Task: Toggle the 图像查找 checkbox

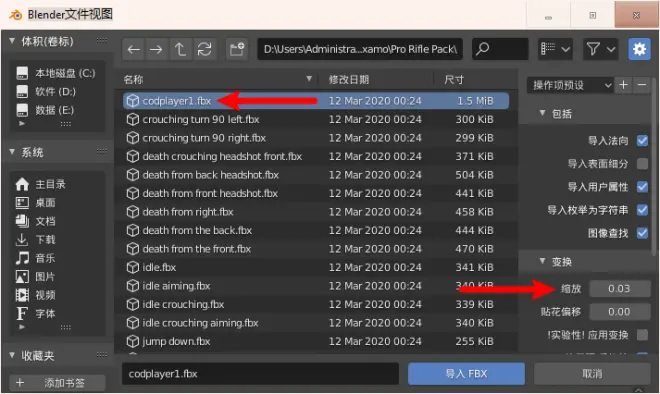Action: pos(642,233)
